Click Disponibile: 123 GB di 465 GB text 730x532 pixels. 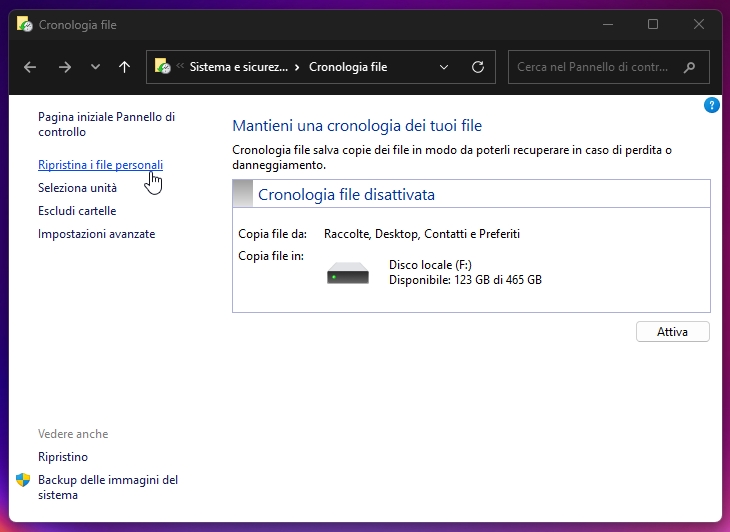click(466, 280)
